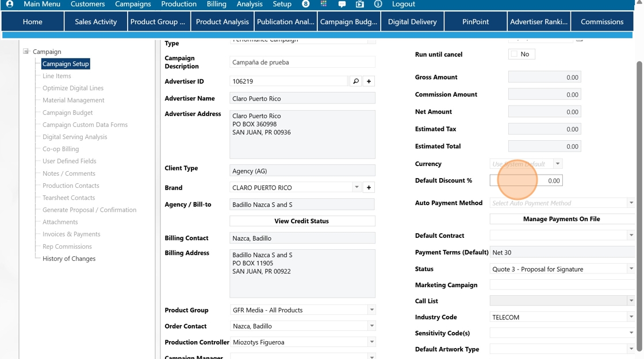Open Invoices & Payments in the sidebar
The image size is (644, 359).
tap(71, 234)
